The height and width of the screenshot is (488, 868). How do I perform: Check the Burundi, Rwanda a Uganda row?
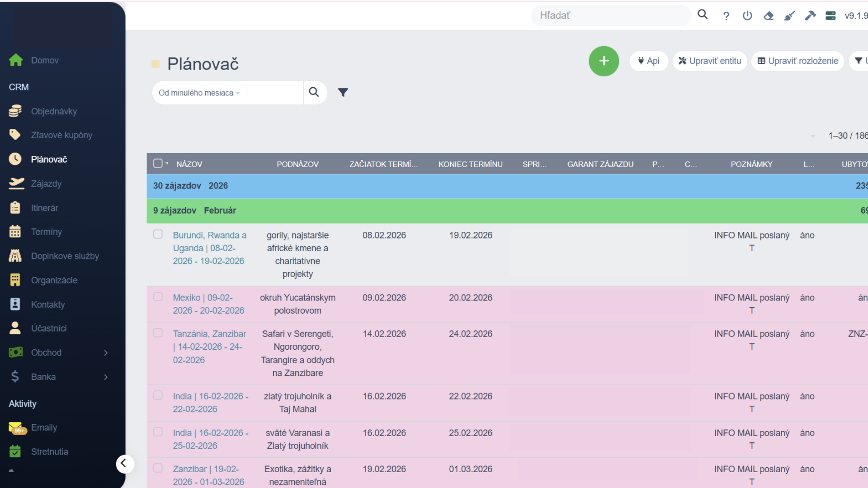coord(158,234)
